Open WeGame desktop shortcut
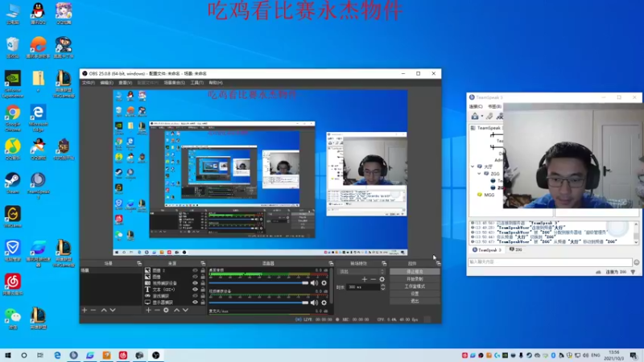644x362 pixels. coord(13,216)
